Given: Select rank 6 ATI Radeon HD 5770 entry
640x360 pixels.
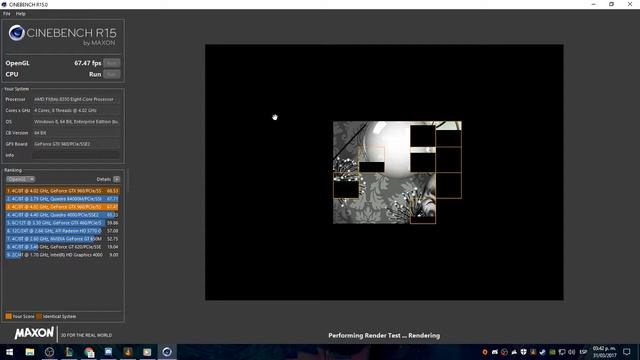Looking at the screenshot, I should [62, 231].
